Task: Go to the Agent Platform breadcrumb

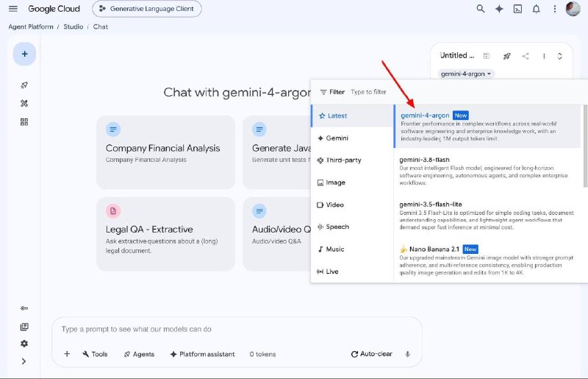Action: click(x=31, y=26)
